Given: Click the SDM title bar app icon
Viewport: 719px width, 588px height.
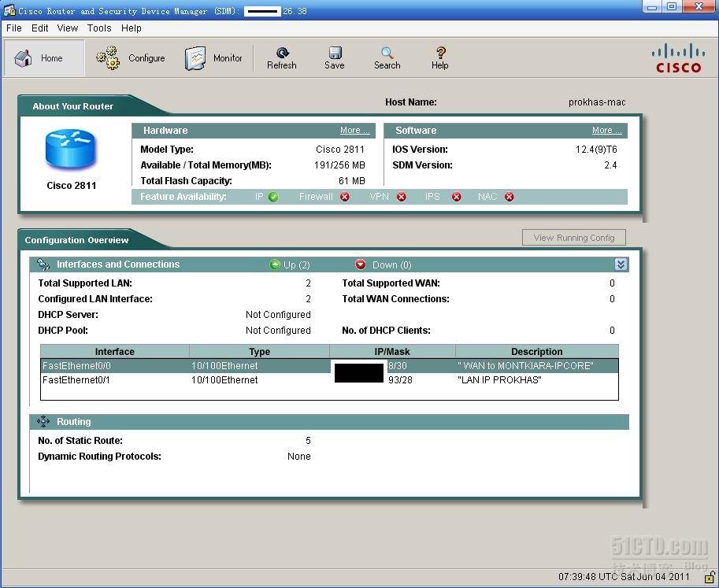Looking at the screenshot, I should pos(9,10).
